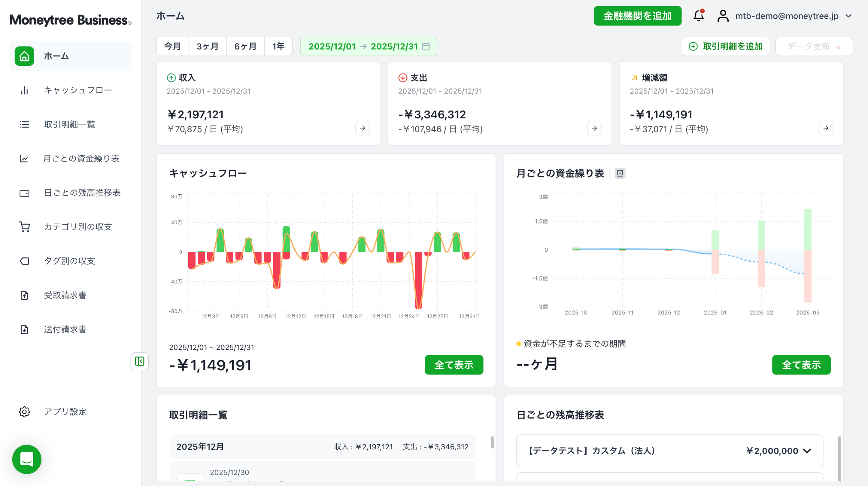Click the notification bell icon

coord(698,16)
